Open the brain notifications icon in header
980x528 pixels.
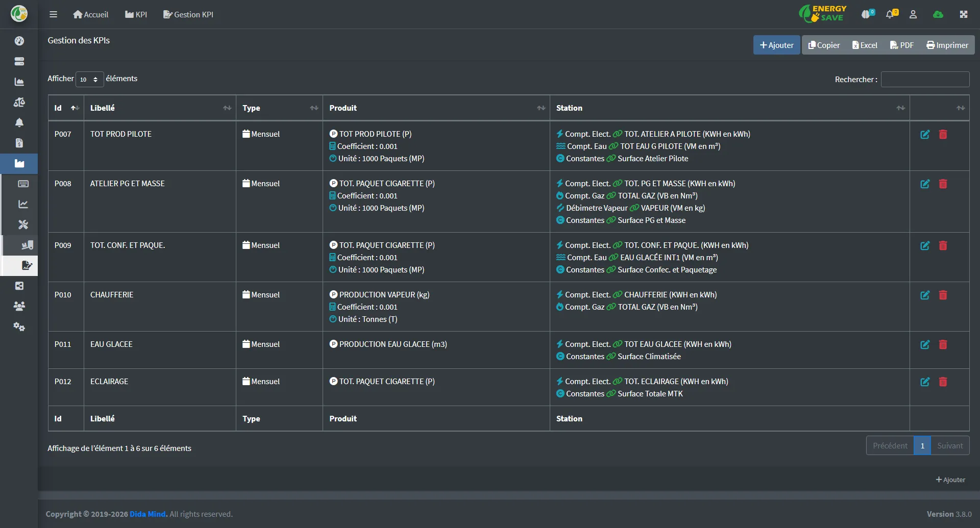point(867,14)
